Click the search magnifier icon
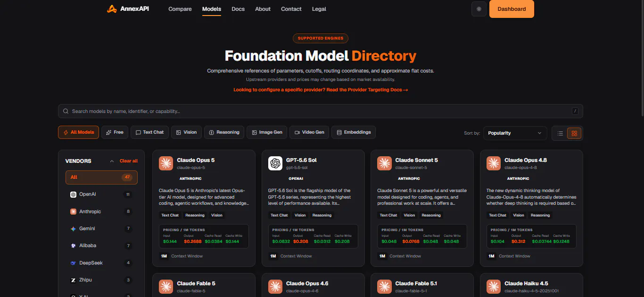Screen dimensions: 644x297 pos(66,111)
